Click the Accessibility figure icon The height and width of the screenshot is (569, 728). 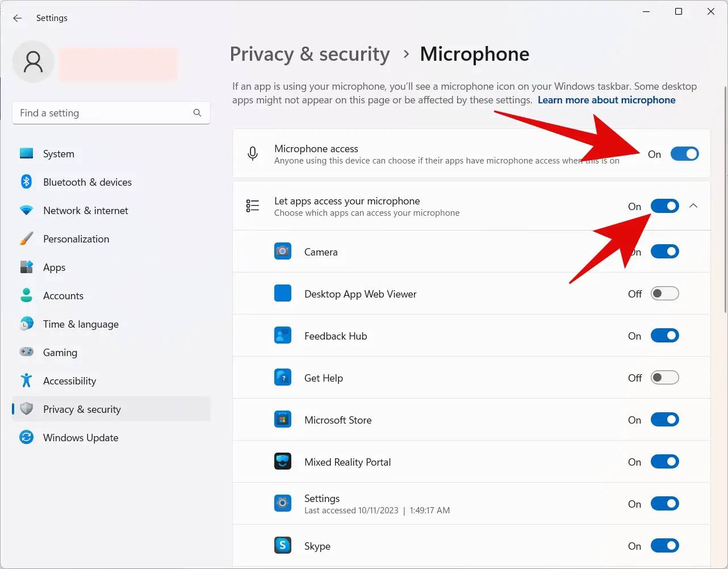27,380
